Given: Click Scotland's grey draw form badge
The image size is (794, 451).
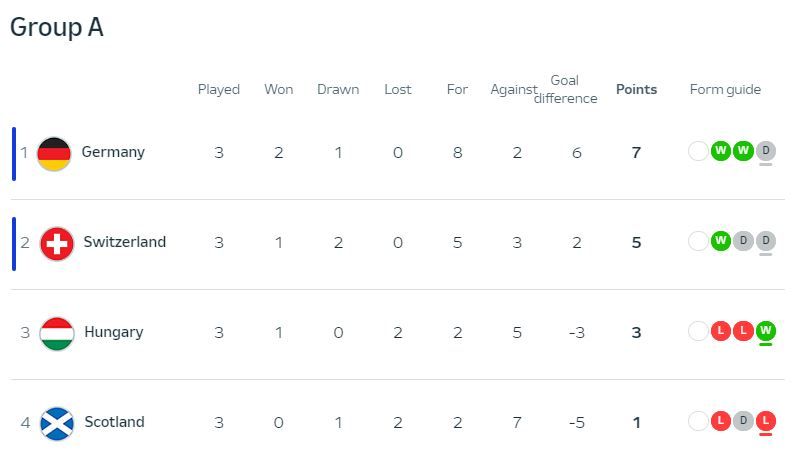Looking at the screenshot, I should tap(743, 422).
